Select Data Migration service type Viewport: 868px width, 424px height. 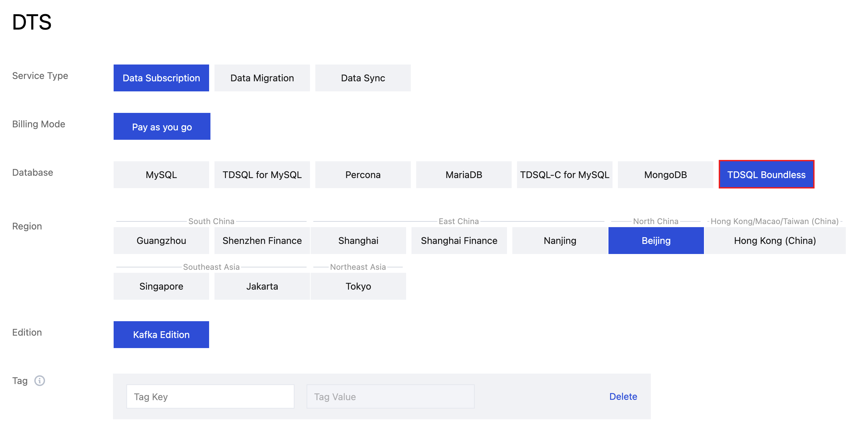[x=262, y=78]
